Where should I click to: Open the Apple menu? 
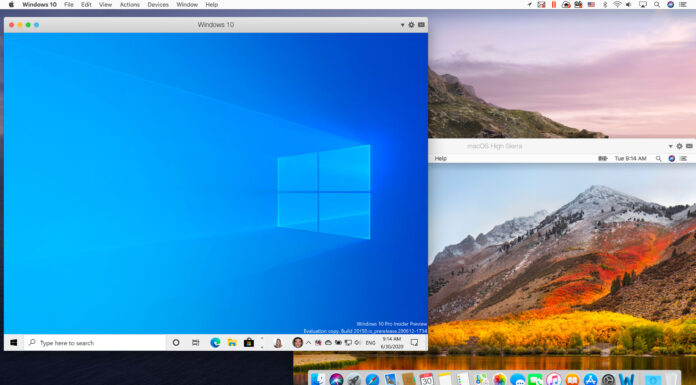(x=12, y=4)
